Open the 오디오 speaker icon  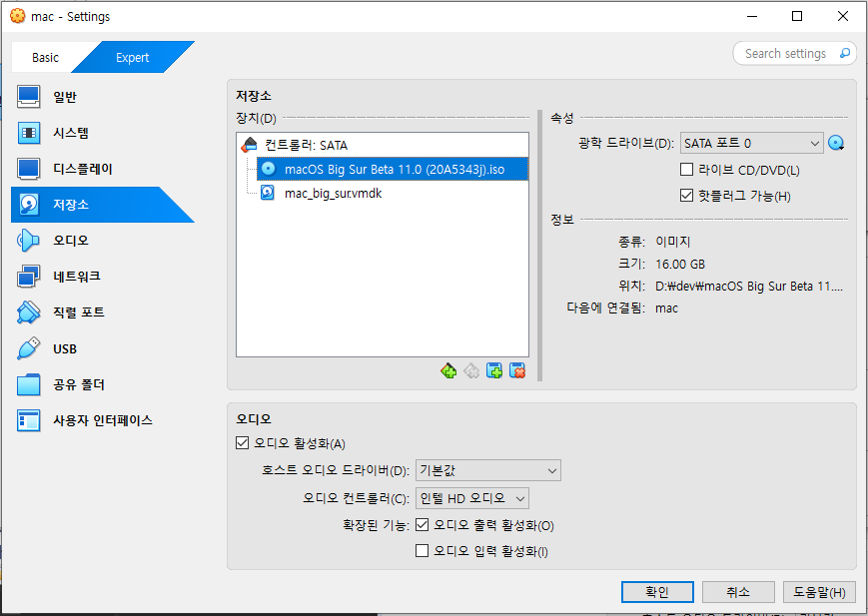pos(28,241)
